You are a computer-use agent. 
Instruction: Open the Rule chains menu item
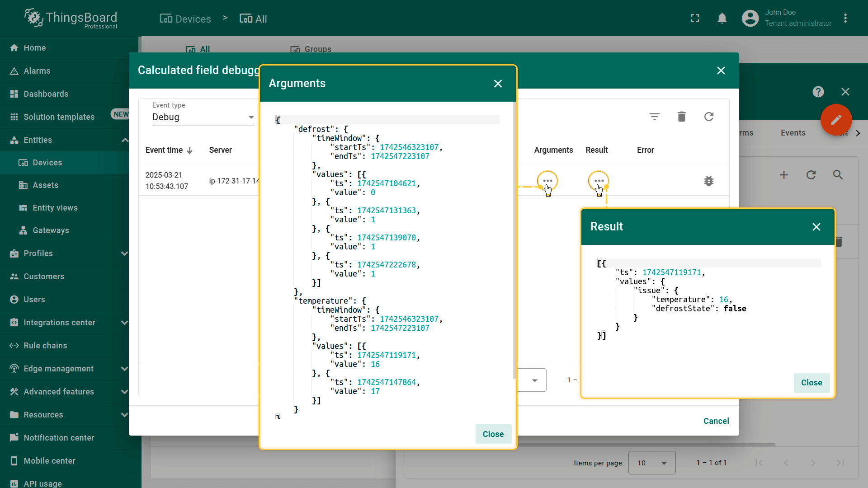point(45,346)
